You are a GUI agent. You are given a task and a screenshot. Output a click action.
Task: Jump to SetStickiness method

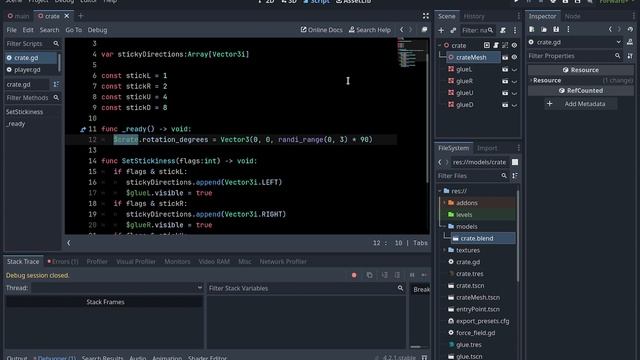click(24, 112)
